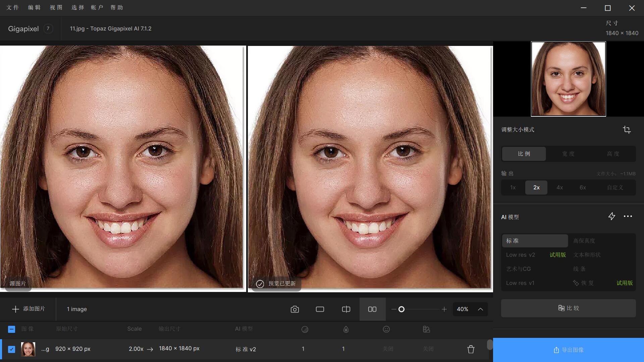The width and height of the screenshot is (644, 362).
Task: Click the 2.00x scale value
Action: pyautogui.click(x=136, y=349)
